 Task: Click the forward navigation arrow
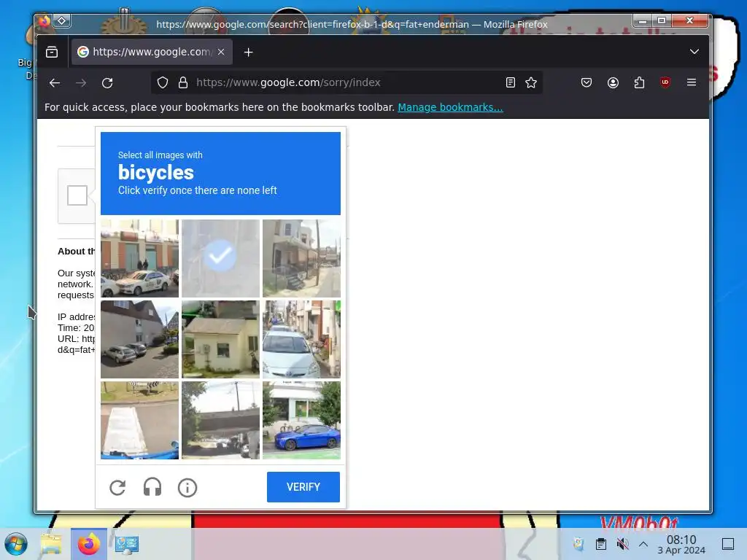tap(81, 83)
